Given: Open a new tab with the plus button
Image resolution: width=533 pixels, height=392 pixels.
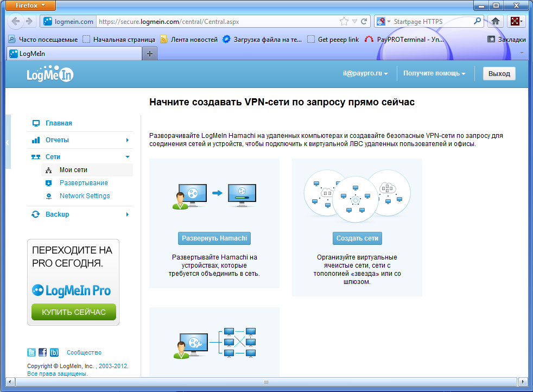Looking at the screenshot, I should (x=150, y=53).
